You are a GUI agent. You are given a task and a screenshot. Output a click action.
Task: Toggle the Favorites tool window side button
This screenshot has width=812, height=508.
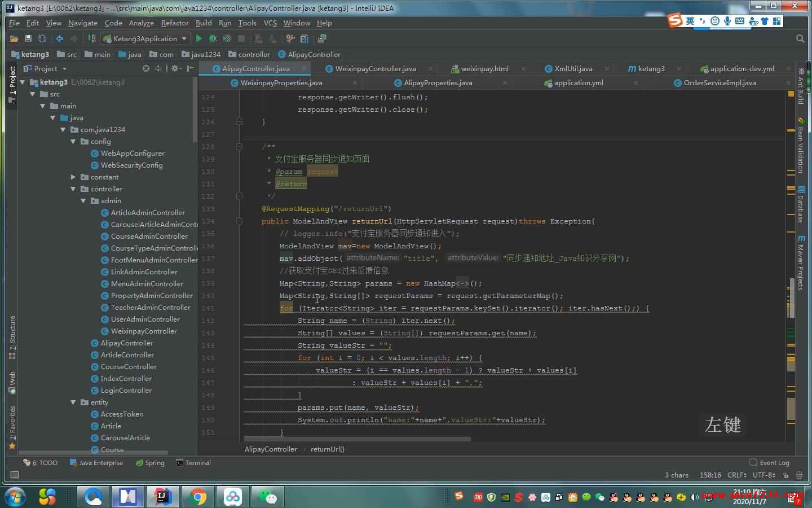(12, 428)
